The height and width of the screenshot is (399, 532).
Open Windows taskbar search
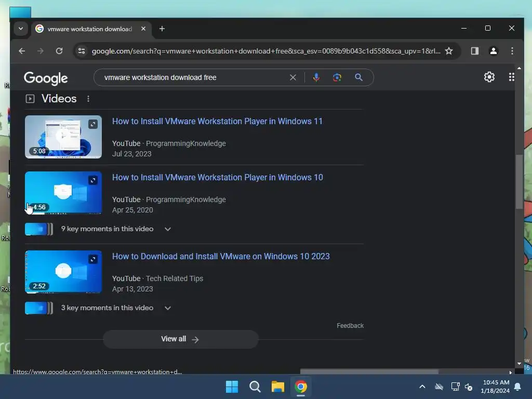pyautogui.click(x=255, y=387)
